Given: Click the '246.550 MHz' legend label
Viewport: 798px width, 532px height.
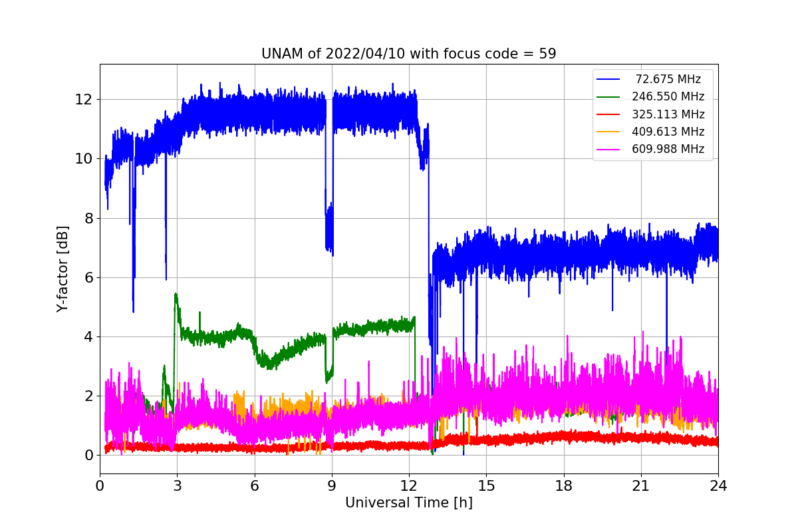Looking at the screenshot, I should [x=668, y=96].
